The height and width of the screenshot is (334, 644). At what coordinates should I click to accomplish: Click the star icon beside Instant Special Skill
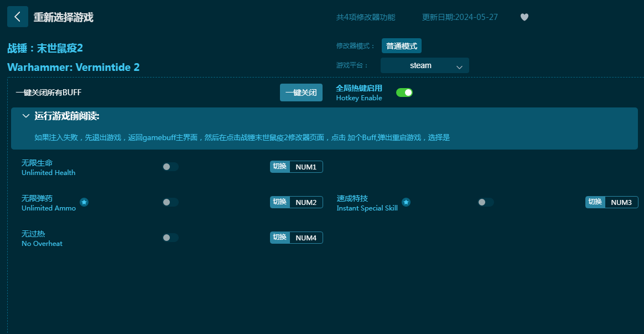pyautogui.click(x=406, y=202)
